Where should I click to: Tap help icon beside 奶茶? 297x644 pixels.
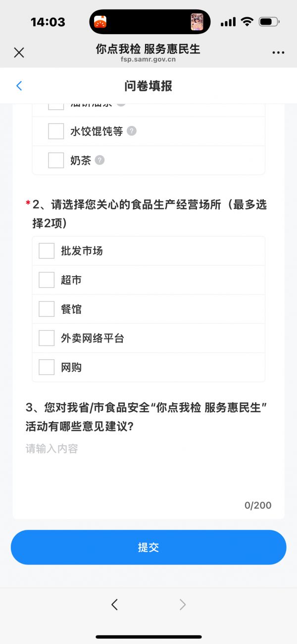point(99,160)
